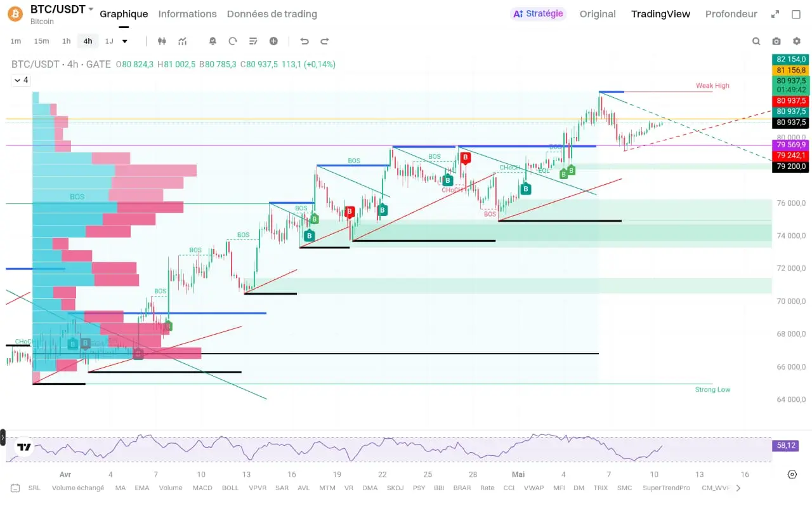
Task: Toggle the BOLL indicator
Action: [230, 488]
